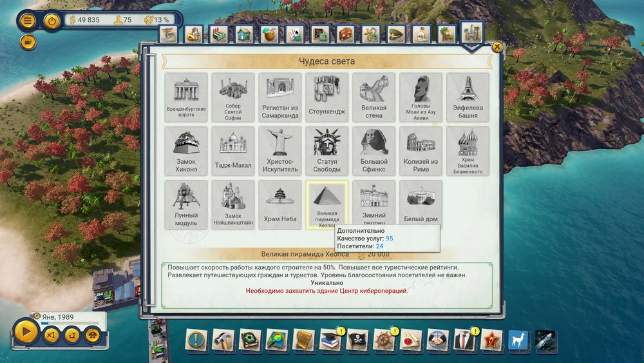Open the world wonders tab with Eiffel Tower
This screenshot has height=363, width=644.
click(x=472, y=32)
